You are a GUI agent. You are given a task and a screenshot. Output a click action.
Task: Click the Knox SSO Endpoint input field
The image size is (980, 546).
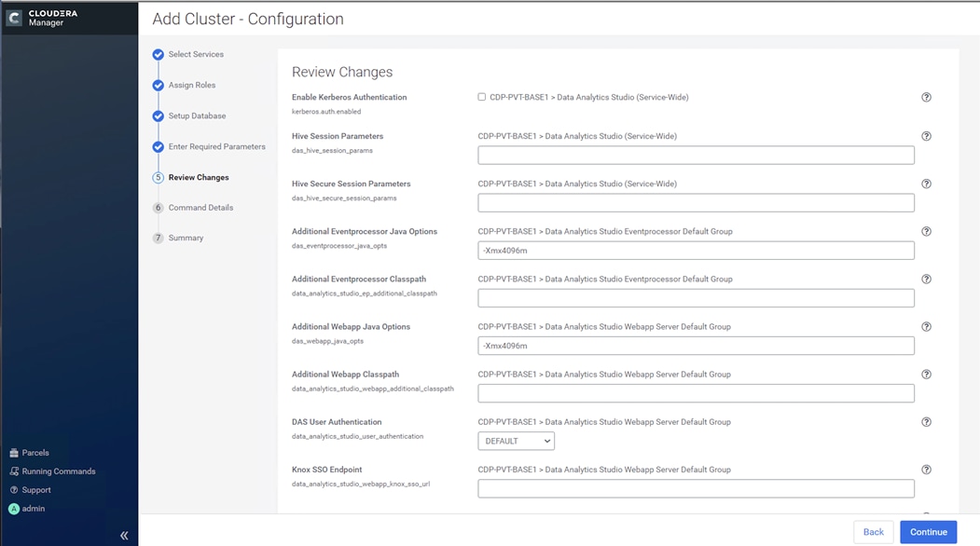[x=696, y=488]
